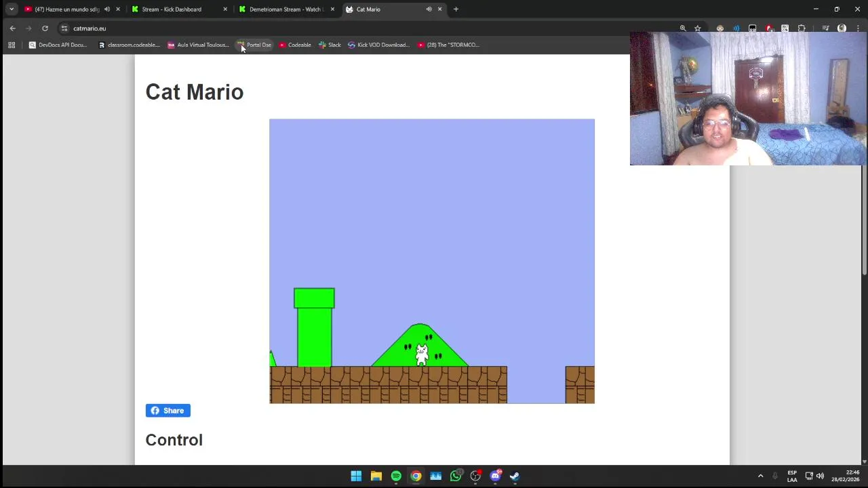Click the Control heading
The width and height of the screenshot is (868, 488).
point(174,440)
